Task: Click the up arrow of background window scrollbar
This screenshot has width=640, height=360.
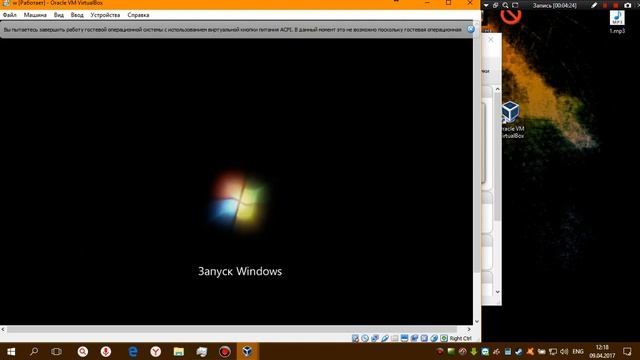Action: (498, 89)
